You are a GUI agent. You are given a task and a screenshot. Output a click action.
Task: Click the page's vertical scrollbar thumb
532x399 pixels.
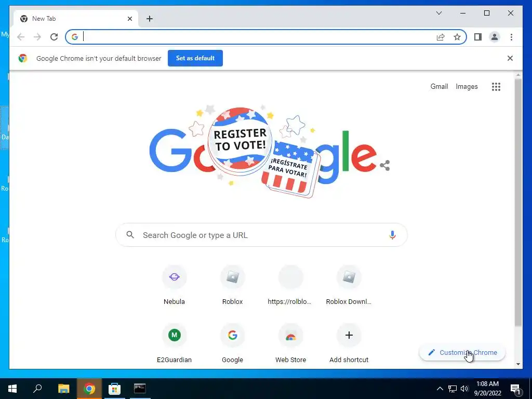coord(518,202)
